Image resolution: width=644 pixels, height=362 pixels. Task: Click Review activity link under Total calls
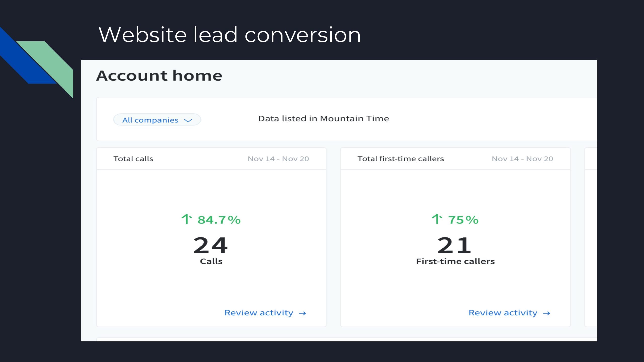click(259, 313)
